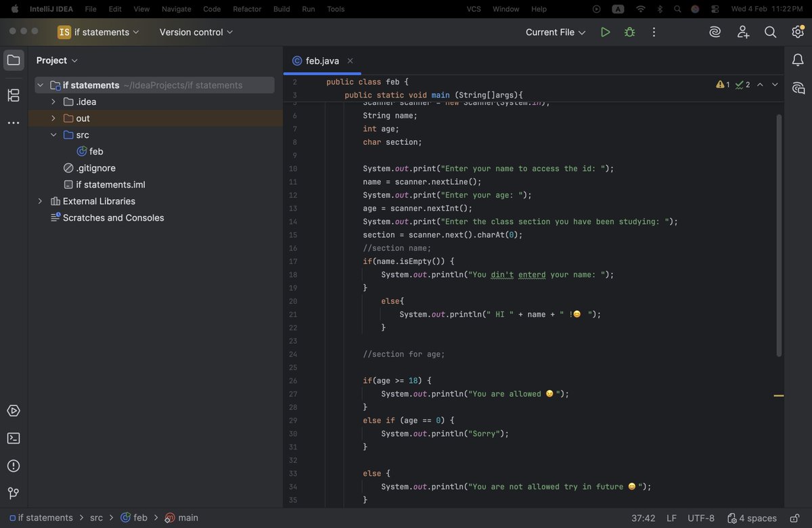Image resolution: width=812 pixels, height=528 pixels.
Task: Collapse the src folder
Action: [x=53, y=135]
